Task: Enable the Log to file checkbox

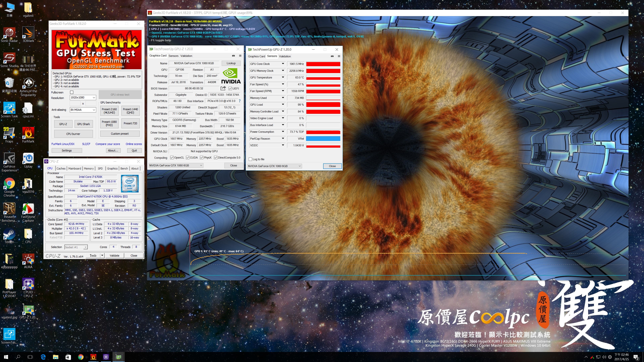Action: (x=250, y=159)
